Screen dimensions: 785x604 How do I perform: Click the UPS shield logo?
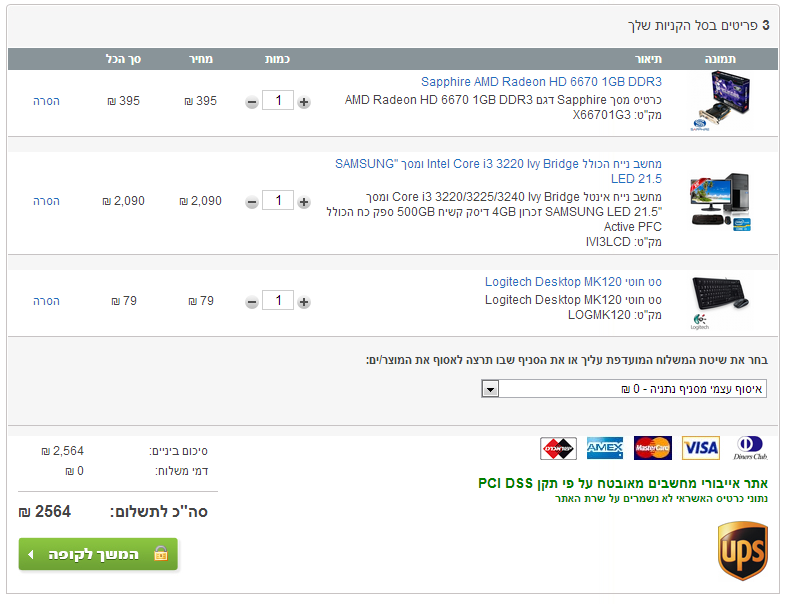(x=742, y=550)
